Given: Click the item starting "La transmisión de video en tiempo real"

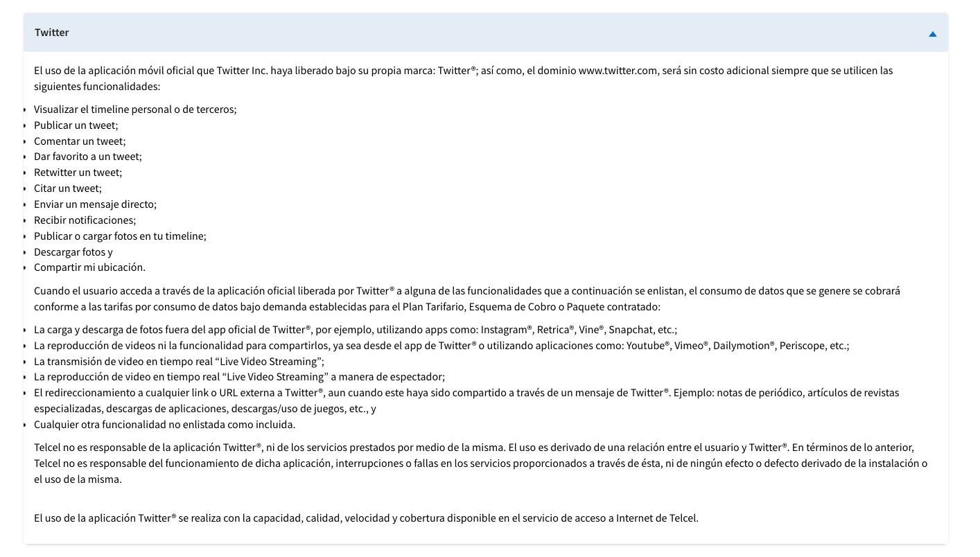Looking at the screenshot, I should (179, 362).
